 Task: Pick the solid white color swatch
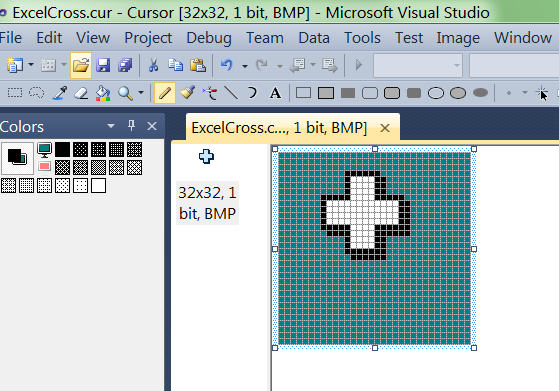click(x=98, y=186)
